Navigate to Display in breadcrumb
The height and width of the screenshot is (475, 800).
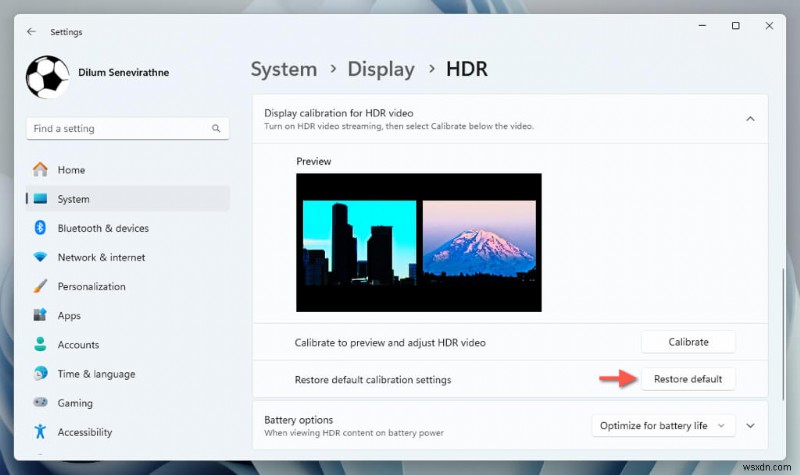pyautogui.click(x=381, y=69)
